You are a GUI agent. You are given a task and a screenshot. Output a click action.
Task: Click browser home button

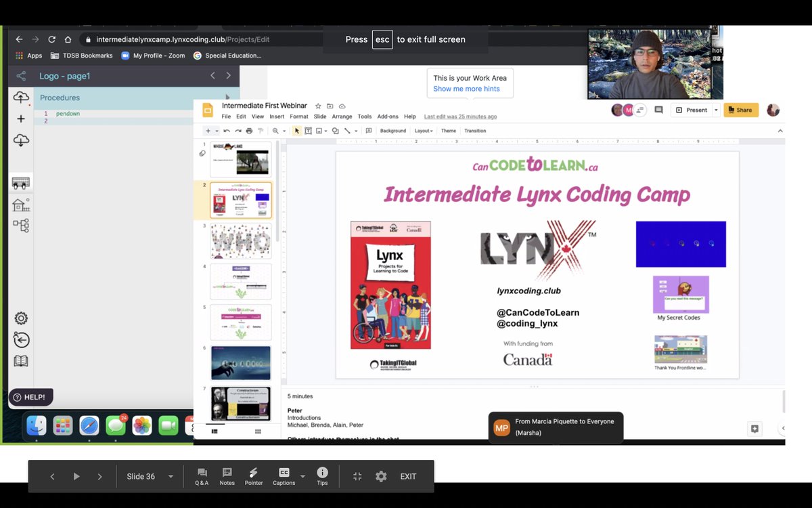click(x=68, y=39)
